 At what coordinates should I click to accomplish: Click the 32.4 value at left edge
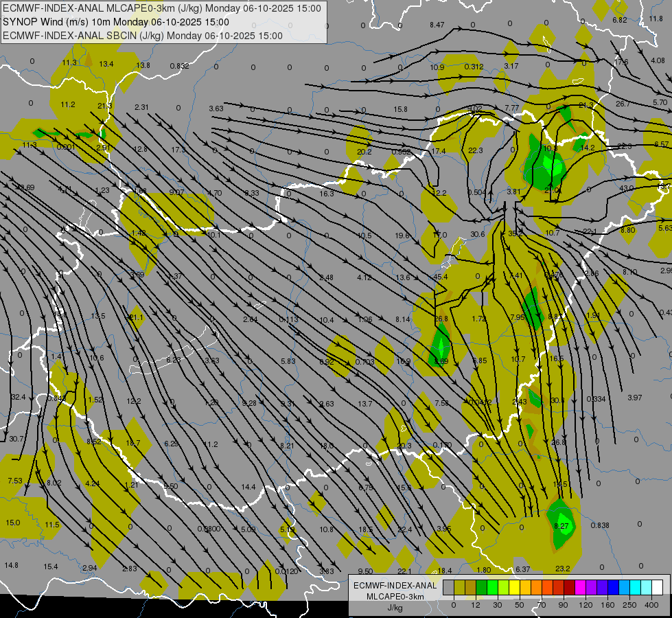(19, 397)
